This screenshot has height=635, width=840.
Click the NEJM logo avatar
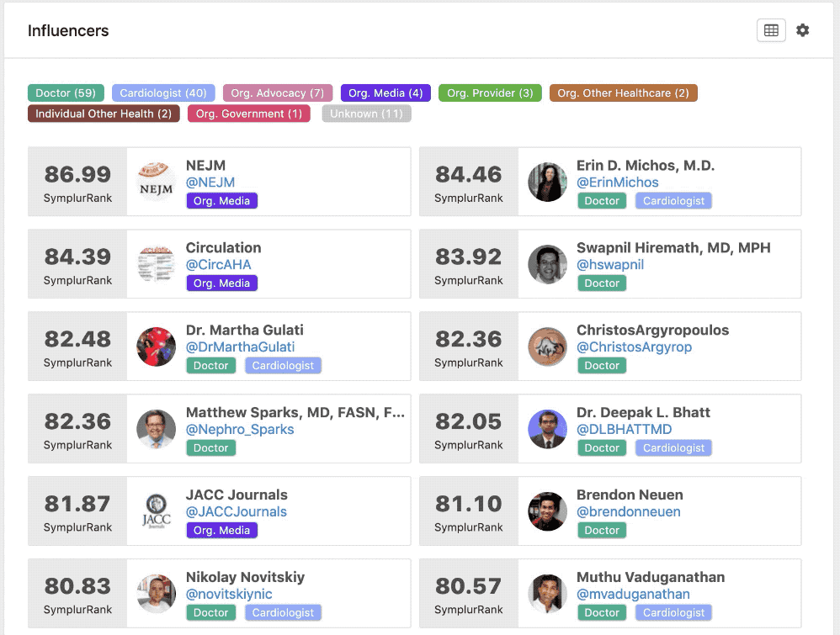tap(156, 182)
